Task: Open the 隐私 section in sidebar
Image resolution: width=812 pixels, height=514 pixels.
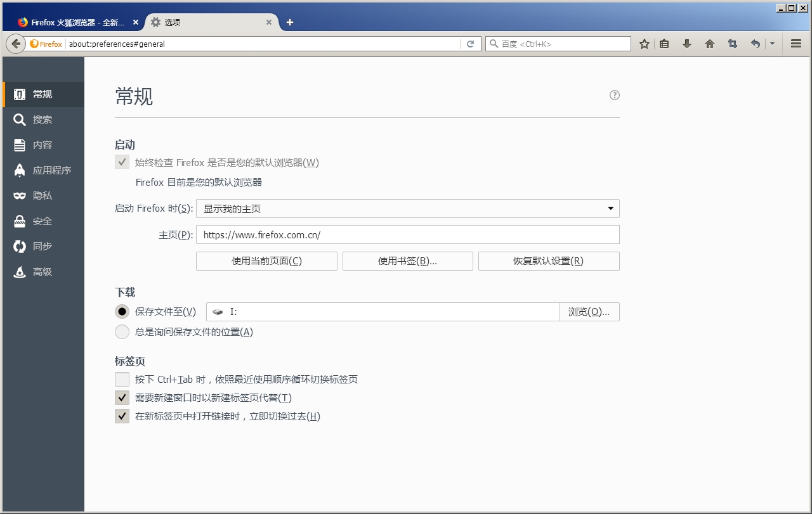Action: (x=43, y=196)
